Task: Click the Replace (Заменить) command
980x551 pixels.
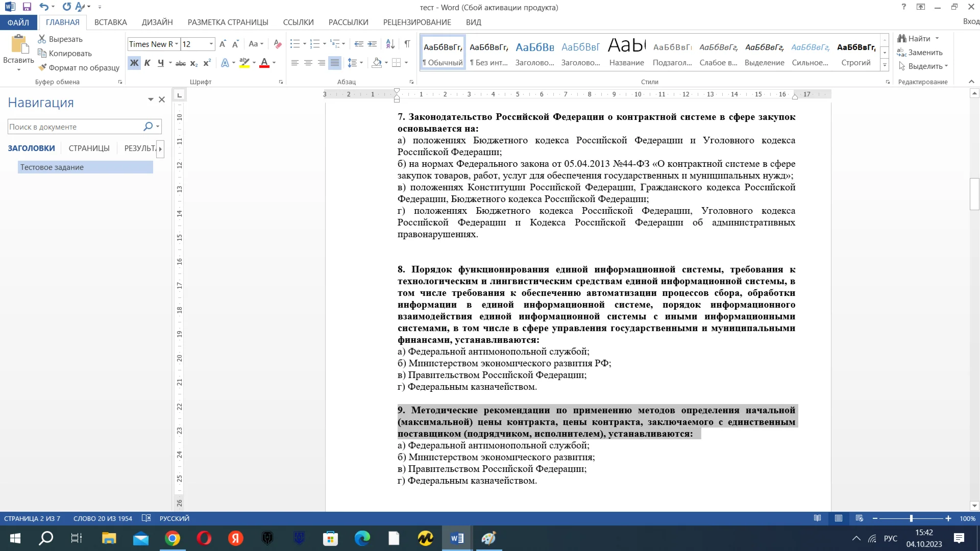Action: 920,53
